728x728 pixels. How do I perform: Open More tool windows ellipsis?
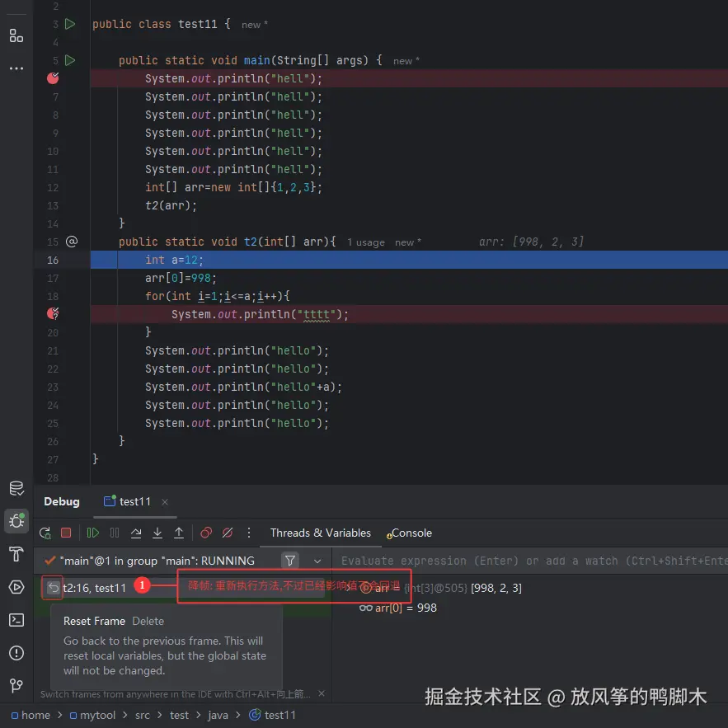point(16,68)
